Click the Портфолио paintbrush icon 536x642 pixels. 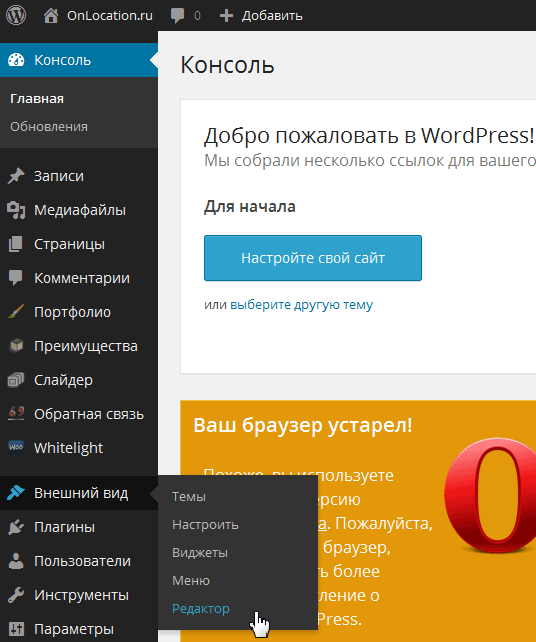16,312
